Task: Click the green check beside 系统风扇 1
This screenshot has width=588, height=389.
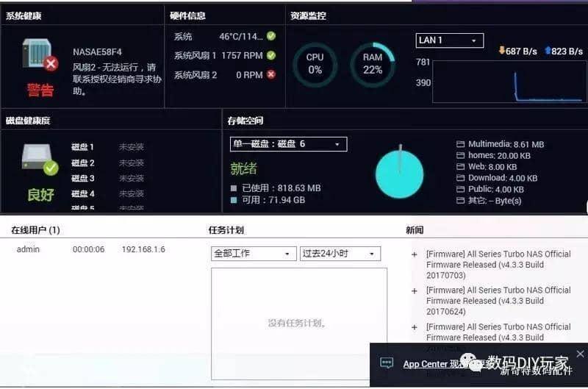Action: 271,55
